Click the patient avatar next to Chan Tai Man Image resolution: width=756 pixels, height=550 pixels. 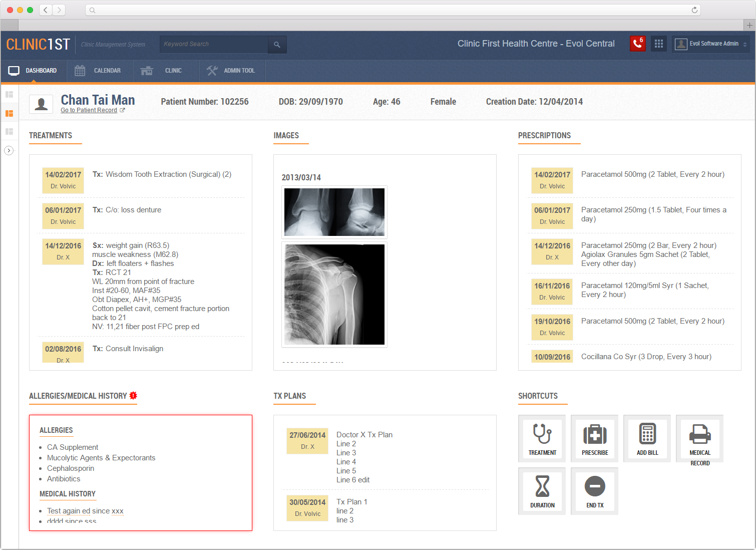coord(41,104)
